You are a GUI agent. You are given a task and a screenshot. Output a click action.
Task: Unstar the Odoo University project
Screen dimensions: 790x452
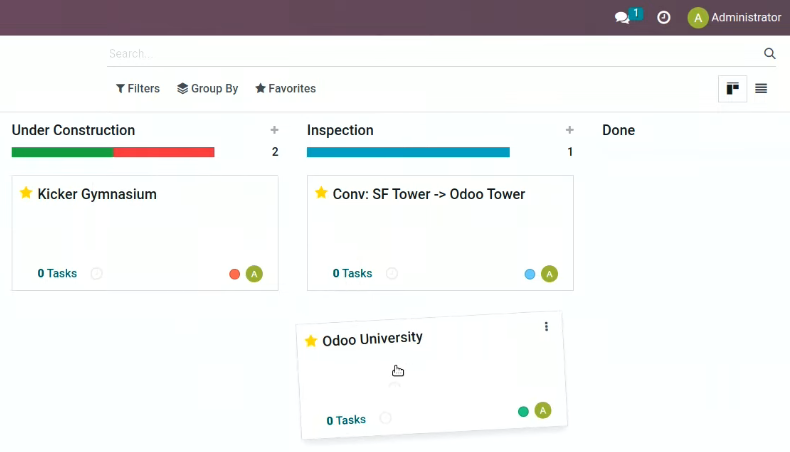[x=311, y=341]
